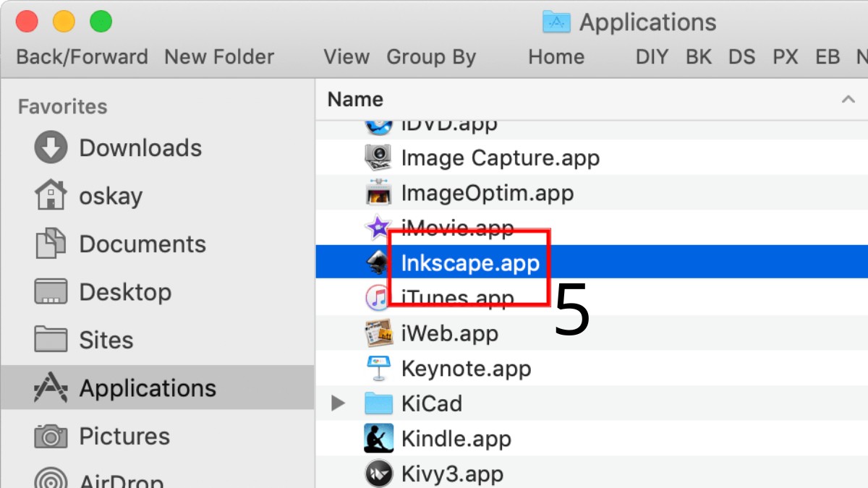Open Downloads in the sidebar
This screenshot has width=868, height=488.
coord(140,148)
